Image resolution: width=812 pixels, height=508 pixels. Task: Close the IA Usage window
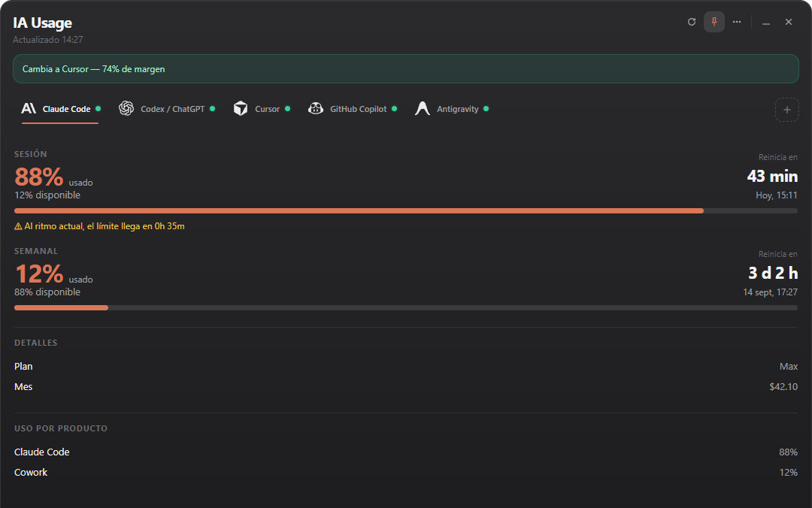789,22
